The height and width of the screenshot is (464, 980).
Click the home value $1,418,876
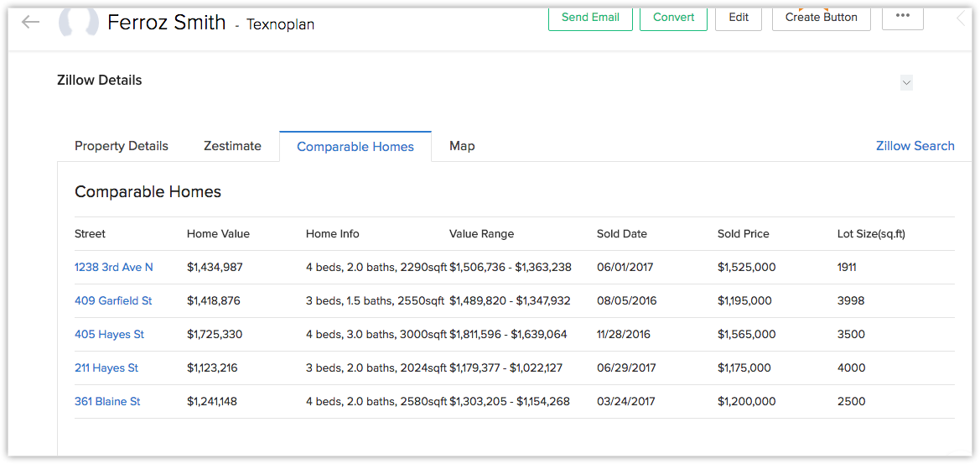click(214, 300)
